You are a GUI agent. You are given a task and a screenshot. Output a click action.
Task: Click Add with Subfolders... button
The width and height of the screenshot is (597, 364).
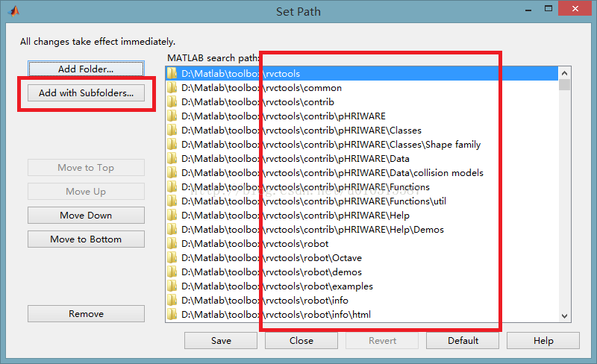pyautogui.click(x=86, y=93)
